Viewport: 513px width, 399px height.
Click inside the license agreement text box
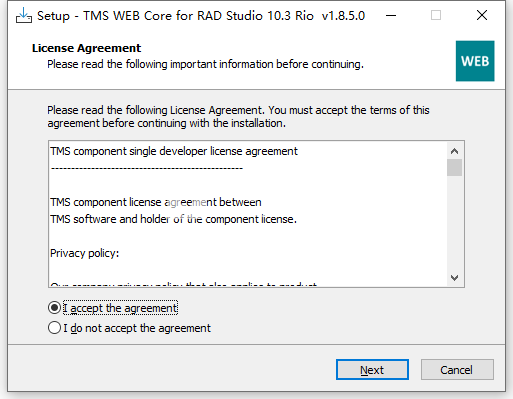point(248,214)
